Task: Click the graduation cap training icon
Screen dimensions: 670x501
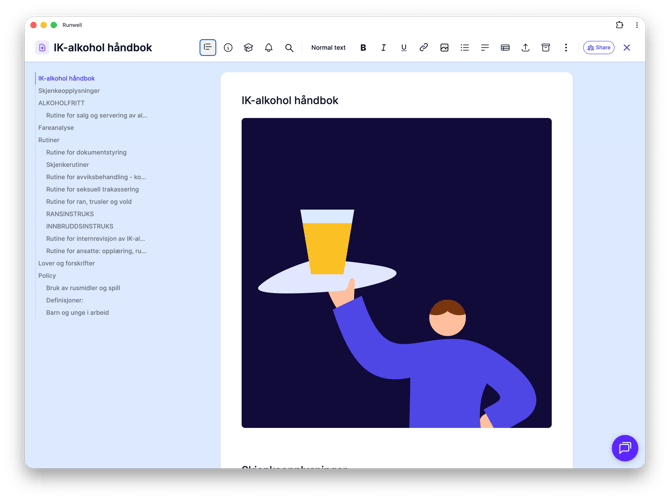Action: click(x=248, y=47)
